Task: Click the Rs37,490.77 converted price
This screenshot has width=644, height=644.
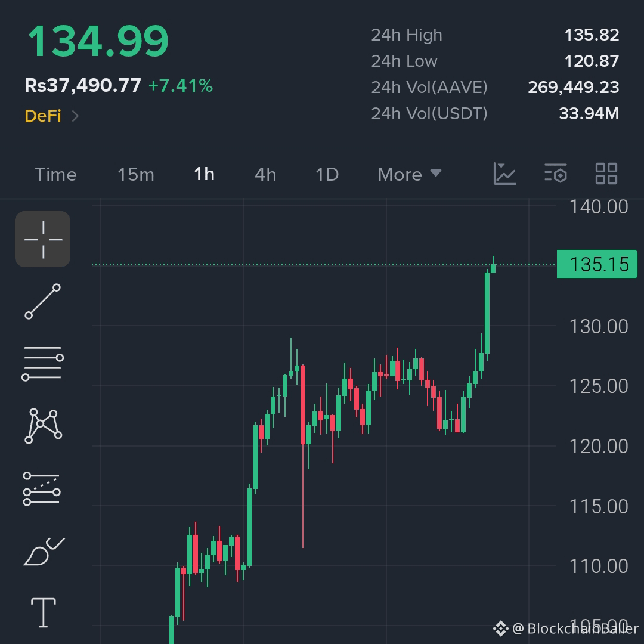Action: [83, 85]
